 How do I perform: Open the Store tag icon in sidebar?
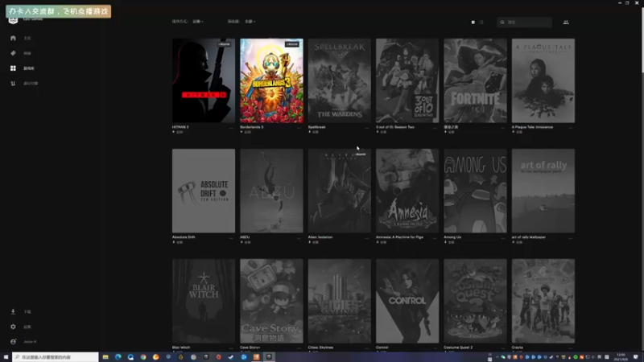pyautogui.click(x=13, y=53)
